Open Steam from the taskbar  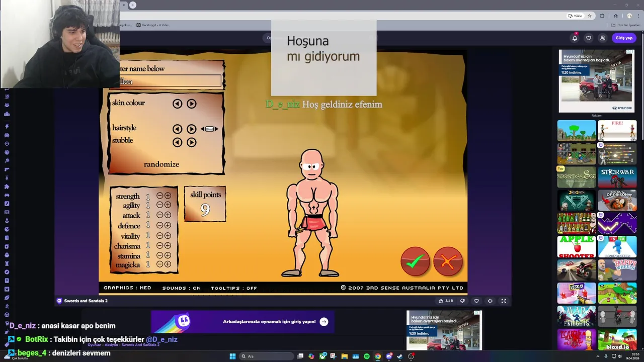point(400,356)
